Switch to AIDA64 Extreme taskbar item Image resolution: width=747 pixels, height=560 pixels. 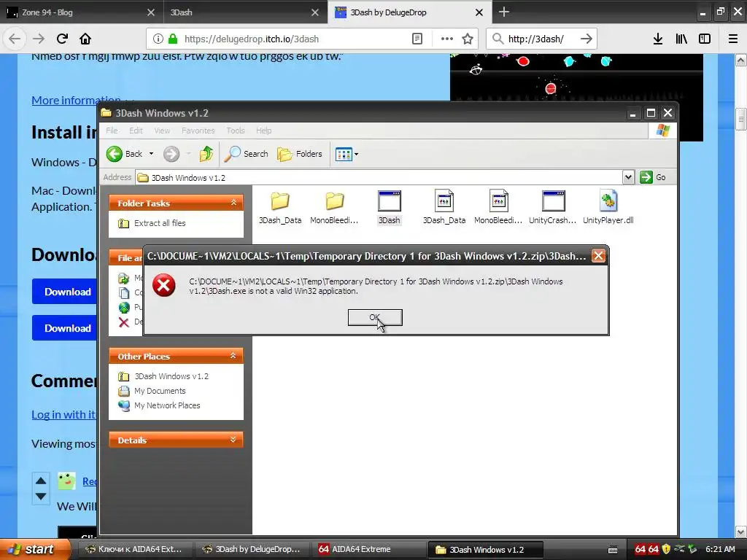(369, 550)
